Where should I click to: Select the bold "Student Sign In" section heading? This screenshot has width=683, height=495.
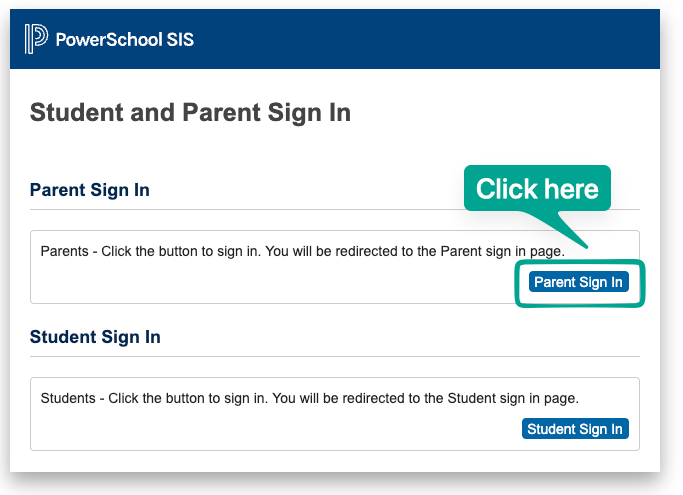(95, 337)
